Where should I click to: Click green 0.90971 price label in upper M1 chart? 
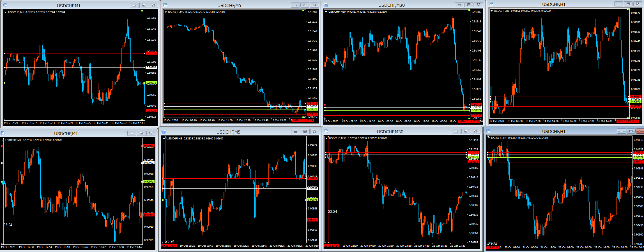point(151,83)
